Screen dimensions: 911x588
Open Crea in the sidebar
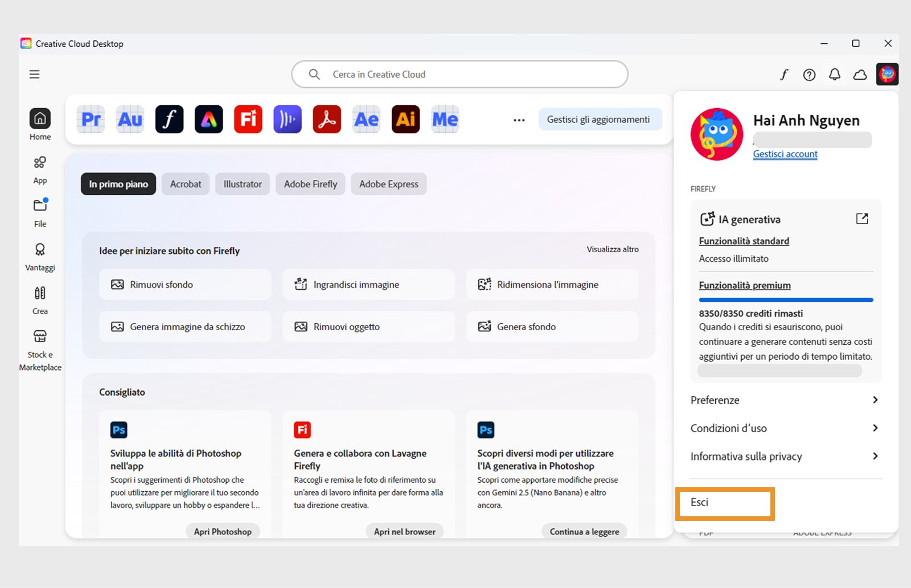click(x=40, y=301)
